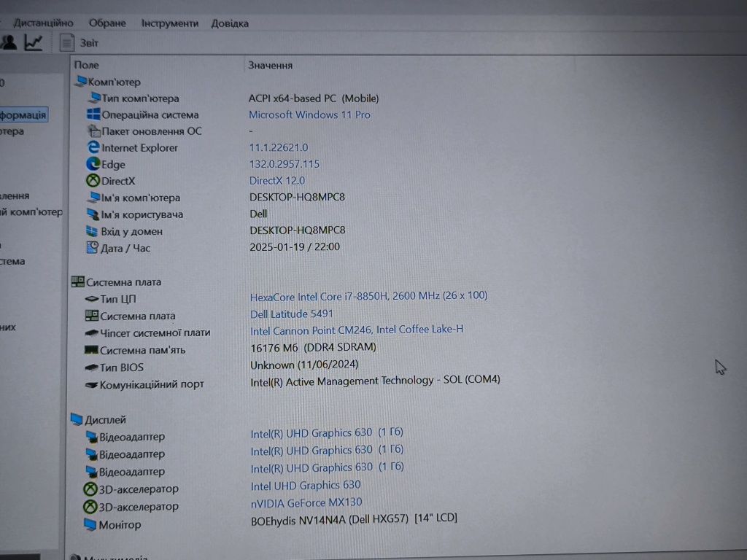
Task: Select the 16176 МБ (DDR4 SDRAM) value
Action: pyautogui.click(x=313, y=347)
